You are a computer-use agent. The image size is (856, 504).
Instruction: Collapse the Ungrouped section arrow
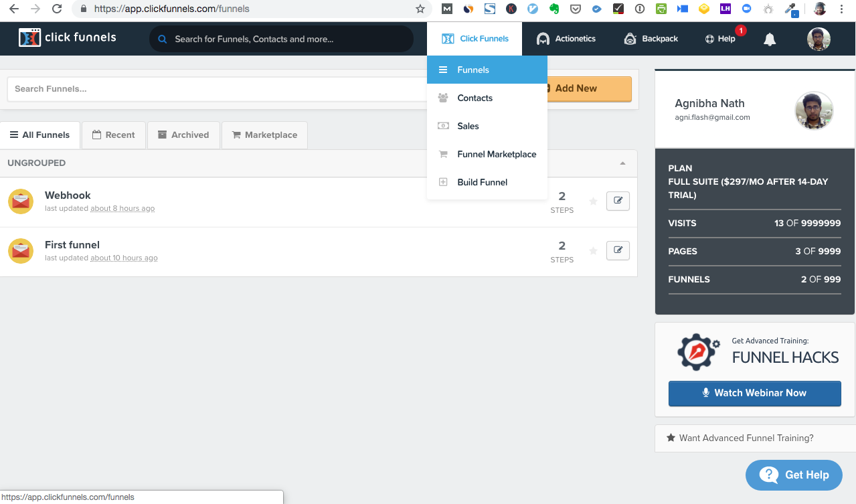point(622,163)
